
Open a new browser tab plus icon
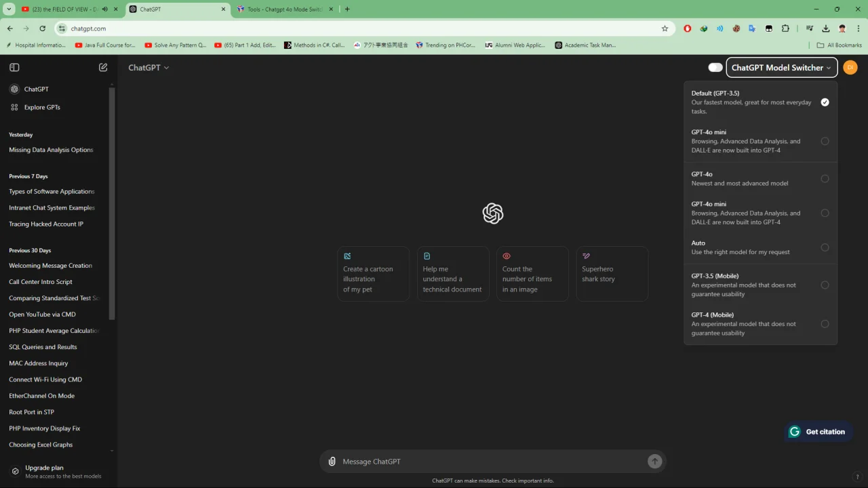point(347,9)
